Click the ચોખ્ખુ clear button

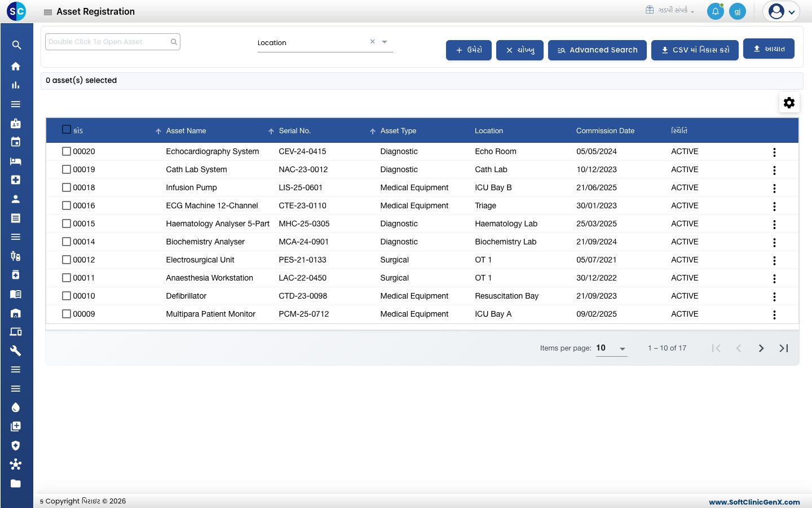pyautogui.click(x=520, y=50)
